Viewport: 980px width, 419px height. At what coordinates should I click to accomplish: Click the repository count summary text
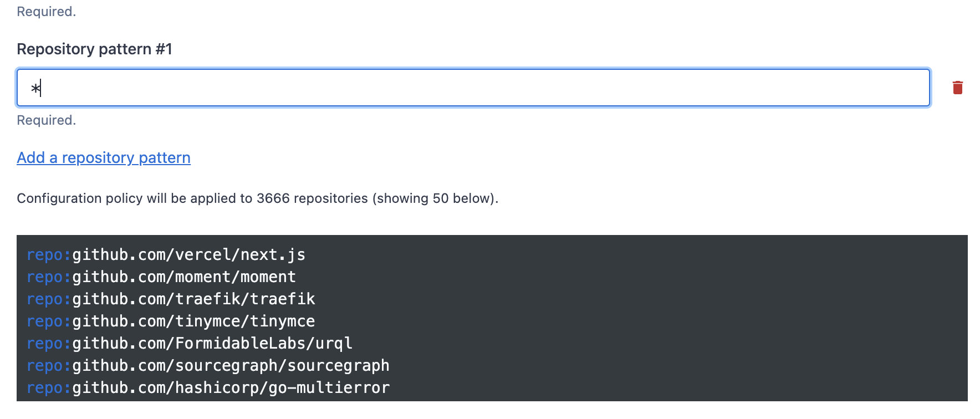(257, 198)
